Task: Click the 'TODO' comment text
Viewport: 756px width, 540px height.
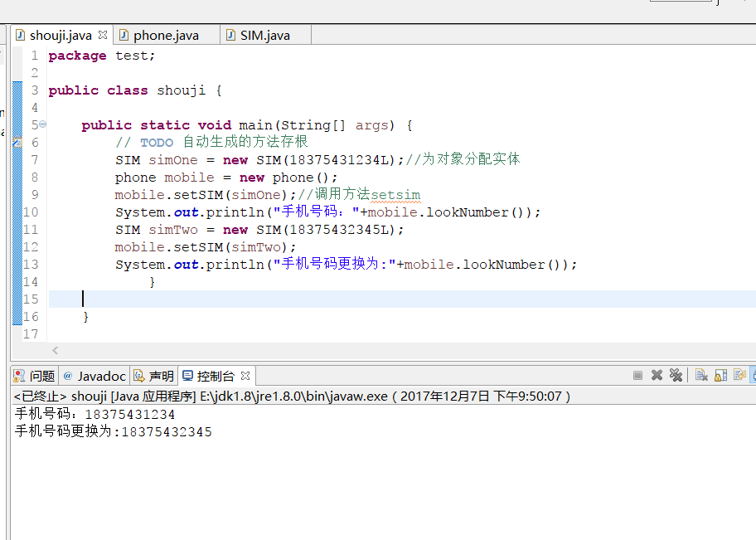Action: (x=157, y=143)
